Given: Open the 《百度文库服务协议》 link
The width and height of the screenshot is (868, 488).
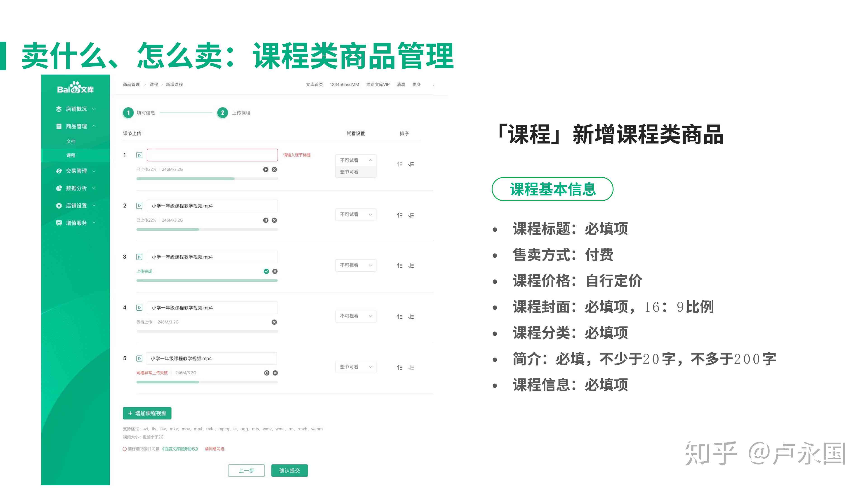Looking at the screenshot, I should pos(180,449).
